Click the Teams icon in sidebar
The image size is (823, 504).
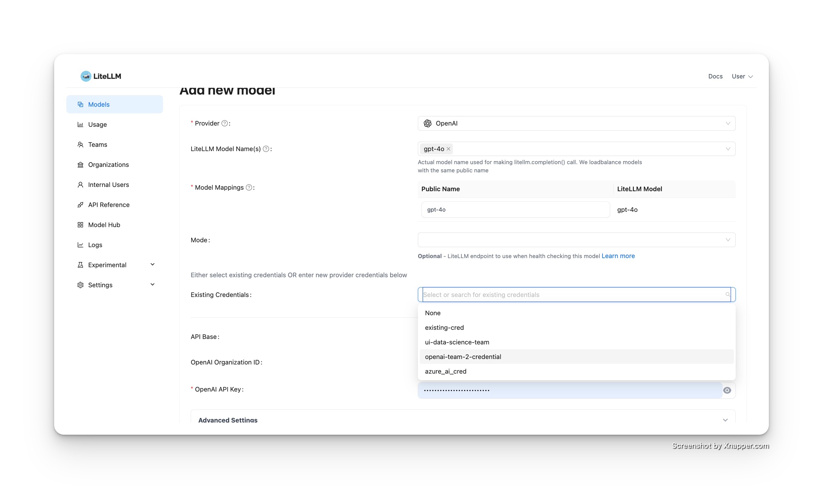81,144
